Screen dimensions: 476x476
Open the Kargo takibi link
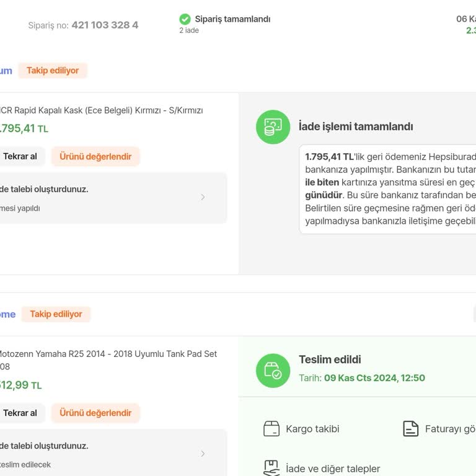point(312,429)
